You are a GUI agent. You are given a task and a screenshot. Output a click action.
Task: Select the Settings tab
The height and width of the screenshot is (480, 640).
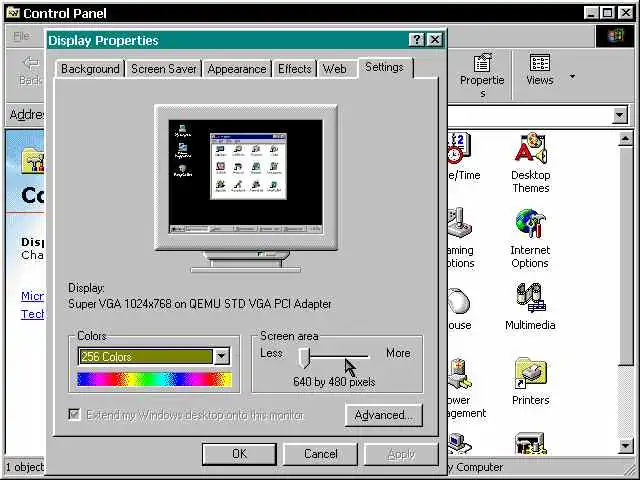tap(384, 67)
